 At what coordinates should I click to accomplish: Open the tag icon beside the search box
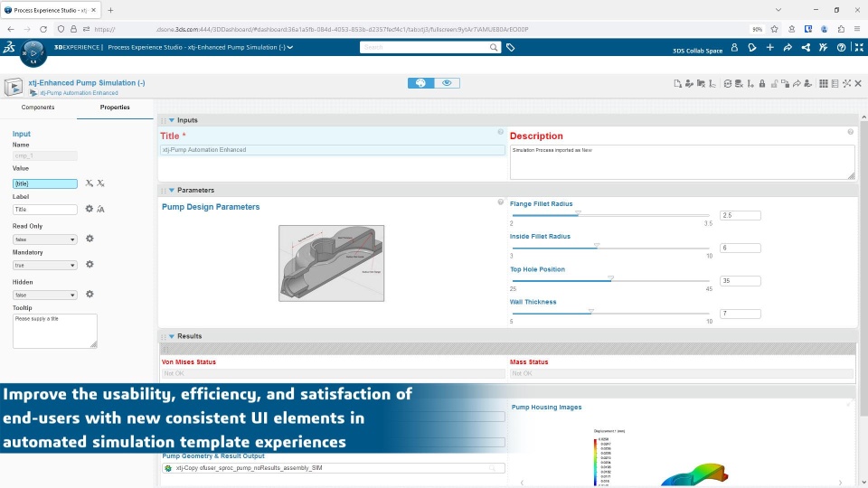[510, 48]
